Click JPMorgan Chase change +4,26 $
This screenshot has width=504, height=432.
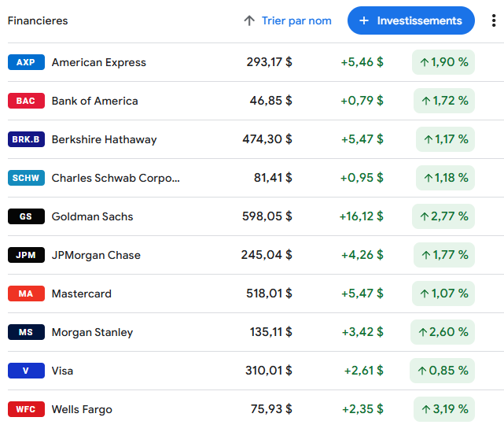pos(362,255)
